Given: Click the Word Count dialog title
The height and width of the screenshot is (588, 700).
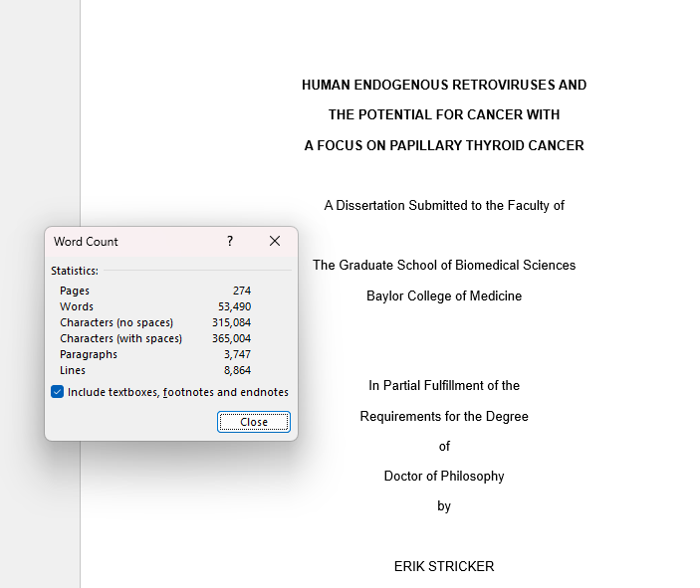Looking at the screenshot, I should (86, 242).
